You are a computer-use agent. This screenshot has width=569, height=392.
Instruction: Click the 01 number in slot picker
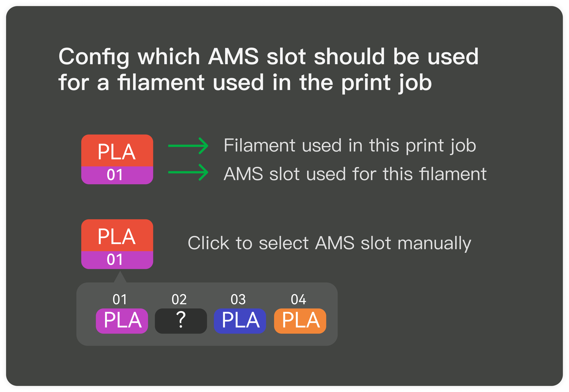120,299
